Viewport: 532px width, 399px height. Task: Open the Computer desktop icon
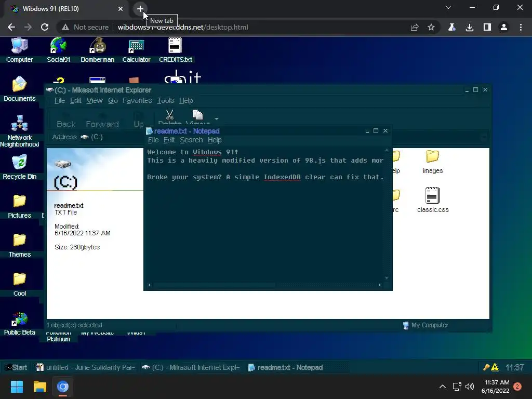[x=19, y=50]
